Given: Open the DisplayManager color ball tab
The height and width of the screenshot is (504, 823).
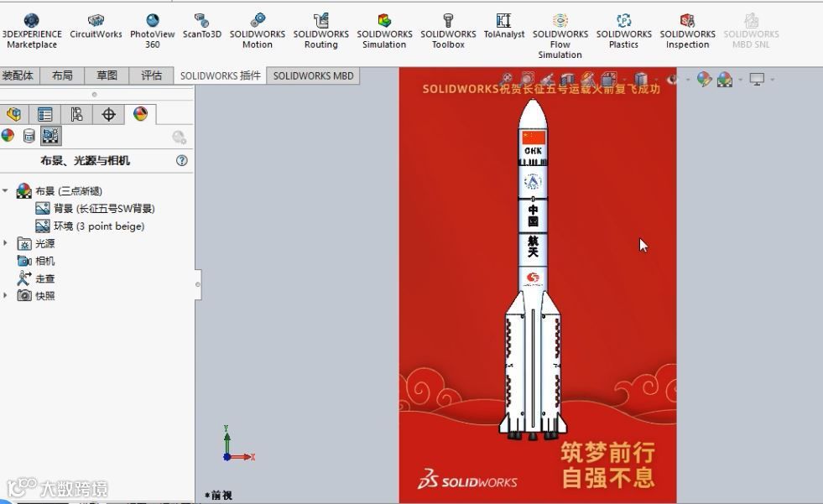Looking at the screenshot, I should [140, 114].
